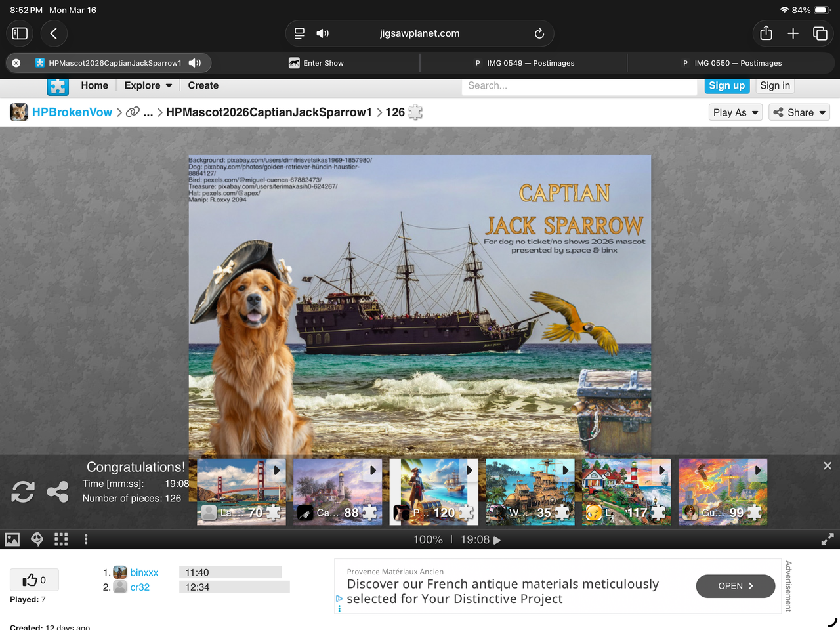Click the Wi-Fi status icon
The height and width of the screenshot is (630, 840).
point(784,10)
